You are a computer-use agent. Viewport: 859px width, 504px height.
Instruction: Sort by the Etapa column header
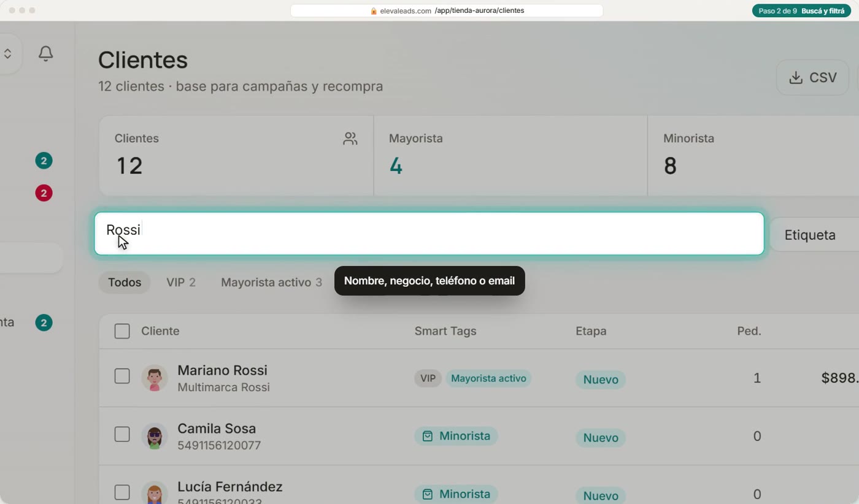[x=591, y=331]
